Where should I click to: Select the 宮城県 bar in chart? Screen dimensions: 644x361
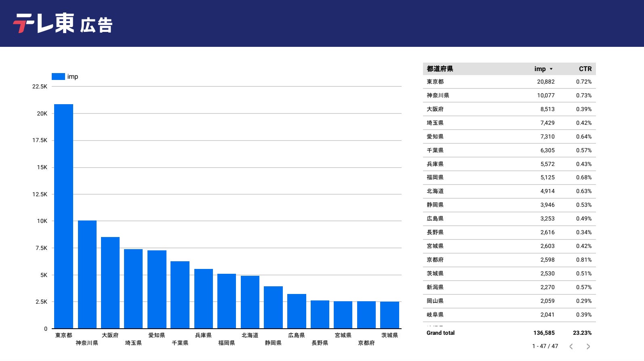[x=343, y=315]
